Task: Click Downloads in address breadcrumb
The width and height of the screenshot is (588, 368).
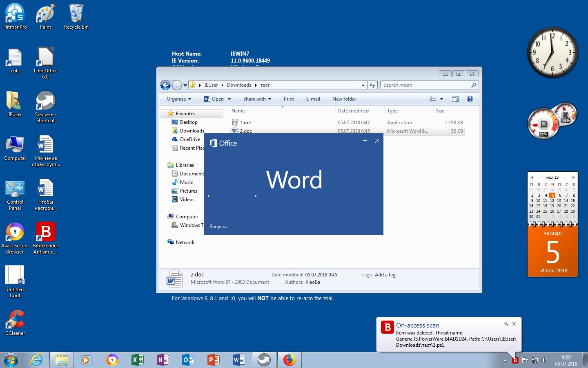Action: 239,85
